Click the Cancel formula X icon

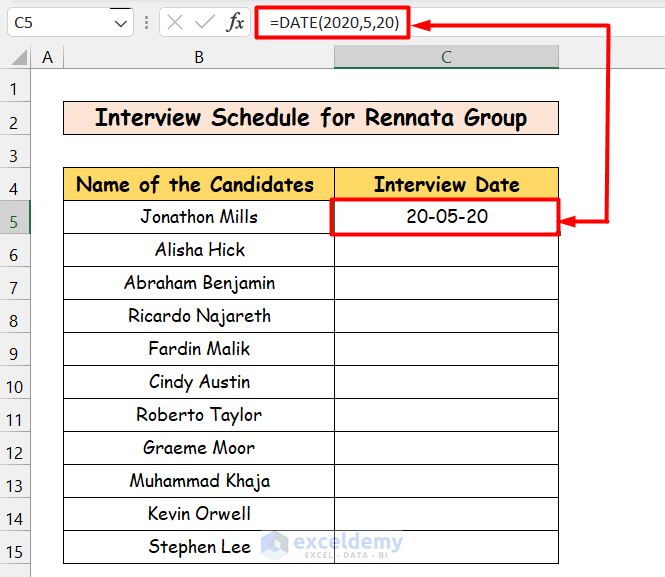coord(175,23)
